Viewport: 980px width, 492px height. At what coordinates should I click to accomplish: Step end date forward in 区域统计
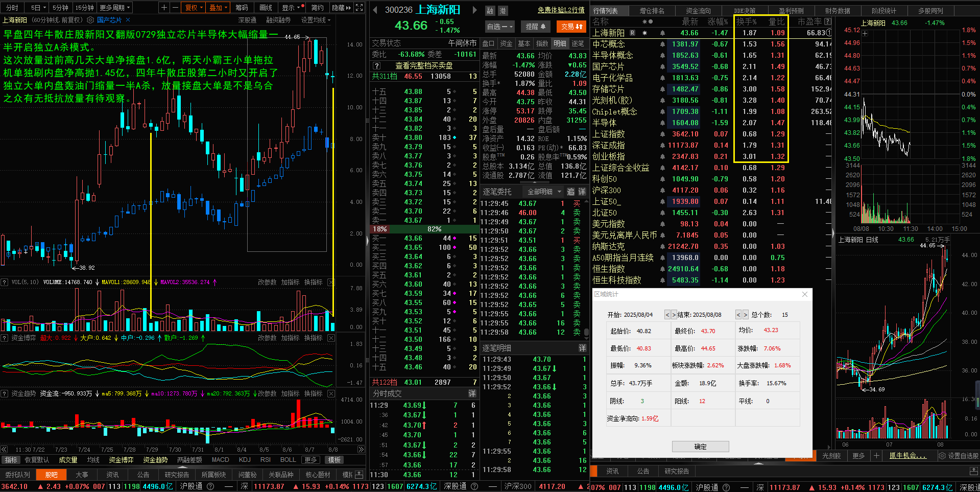pos(745,315)
